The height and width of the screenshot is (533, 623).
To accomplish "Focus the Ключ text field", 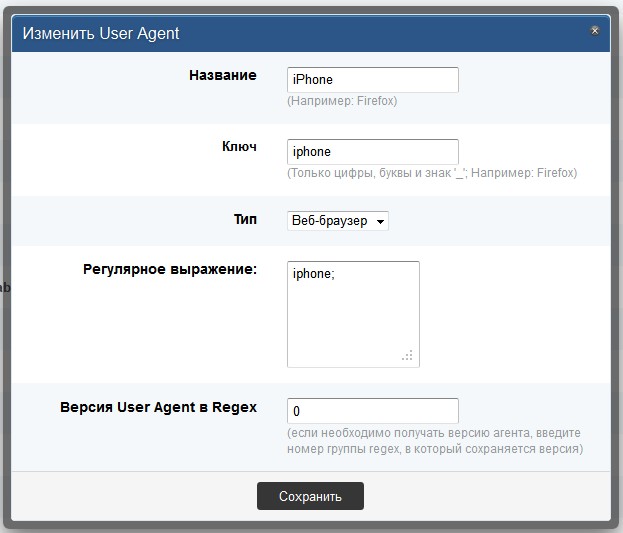I will tap(373, 152).
